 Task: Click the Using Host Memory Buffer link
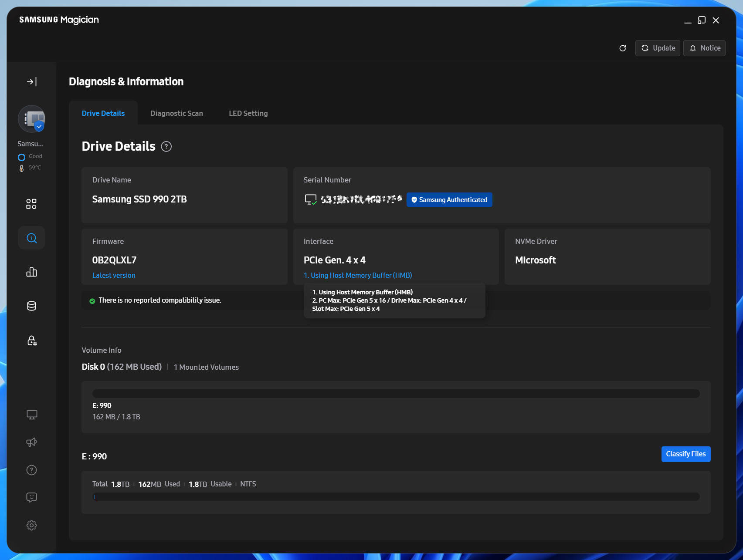358,275
